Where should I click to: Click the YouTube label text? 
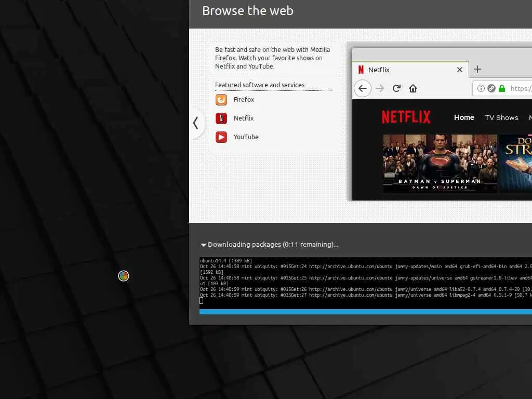(246, 137)
